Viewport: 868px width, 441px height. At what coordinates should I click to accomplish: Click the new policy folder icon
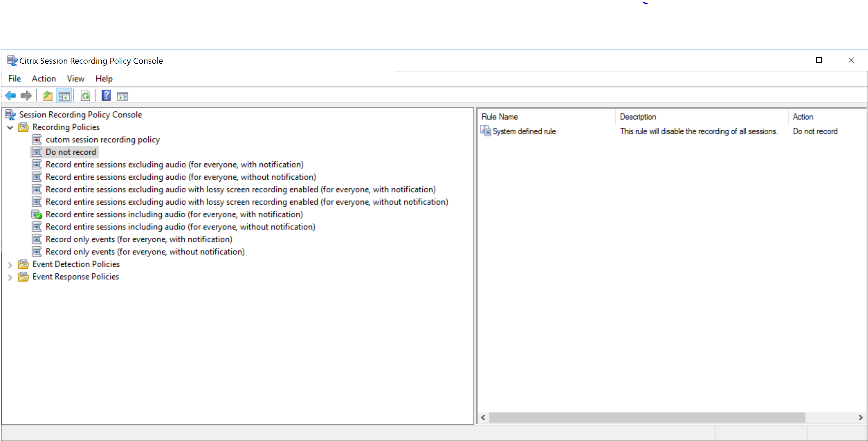(x=47, y=97)
